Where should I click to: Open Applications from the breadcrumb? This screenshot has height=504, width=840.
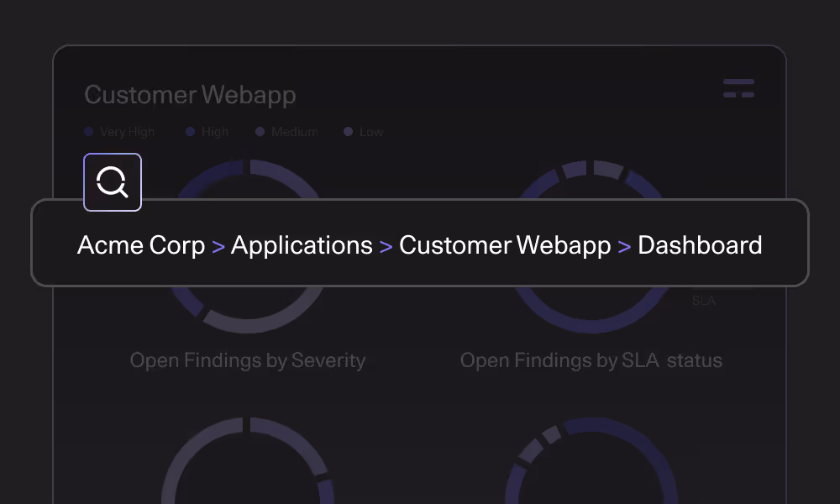302,245
